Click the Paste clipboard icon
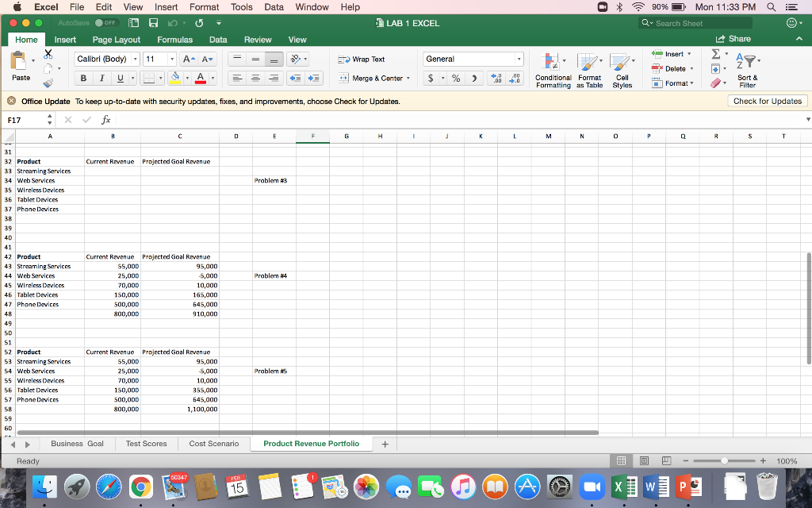 (x=19, y=61)
